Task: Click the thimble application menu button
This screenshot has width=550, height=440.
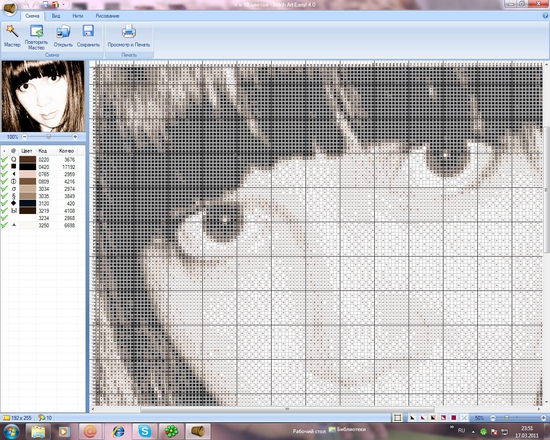Action: pyautogui.click(x=9, y=8)
